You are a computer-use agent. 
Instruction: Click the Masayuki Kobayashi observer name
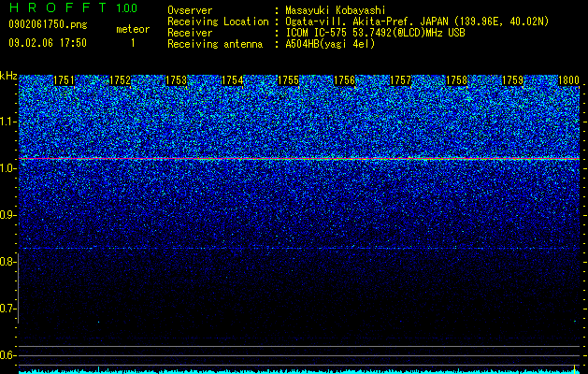336,10
